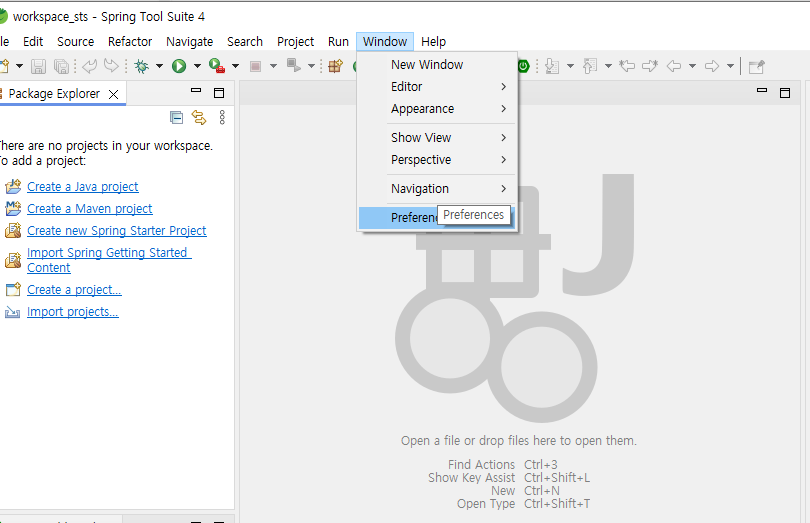Open the Previous Annotation dropdown arrow
The image size is (810, 523).
coord(608,66)
